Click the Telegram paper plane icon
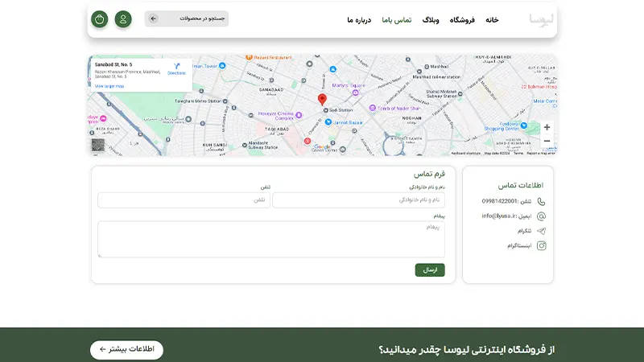The image size is (644, 362). pyautogui.click(x=541, y=231)
